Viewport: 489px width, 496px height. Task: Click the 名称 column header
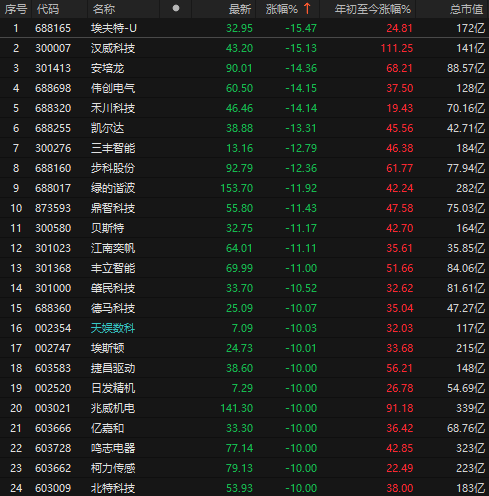[x=104, y=9]
